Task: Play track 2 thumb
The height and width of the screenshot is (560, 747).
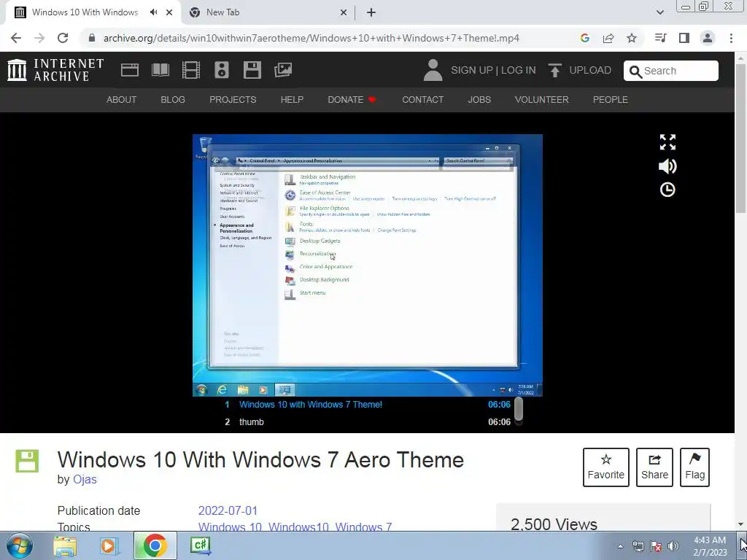Action: tap(368, 422)
